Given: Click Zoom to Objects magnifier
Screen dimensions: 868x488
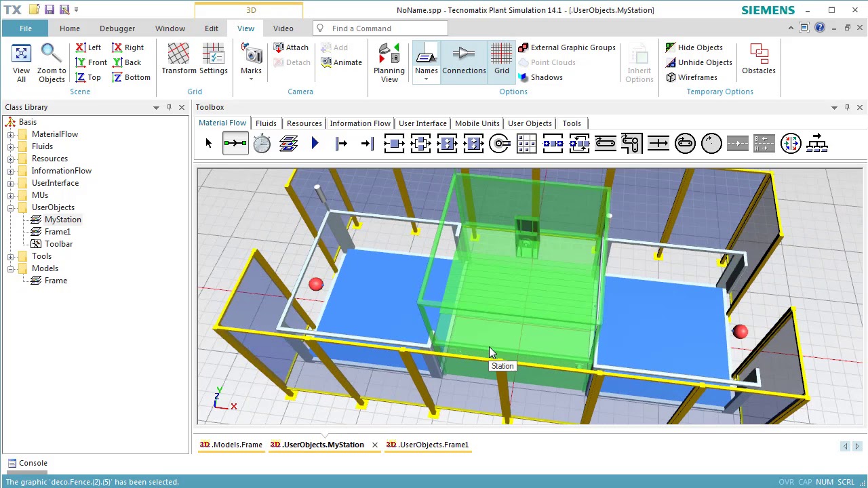Looking at the screenshot, I should 52,63.
